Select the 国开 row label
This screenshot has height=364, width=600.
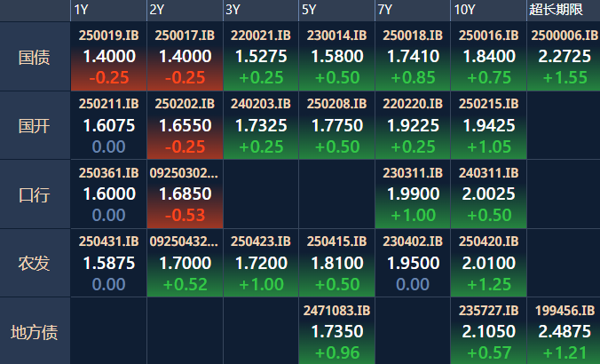coord(35,125)
